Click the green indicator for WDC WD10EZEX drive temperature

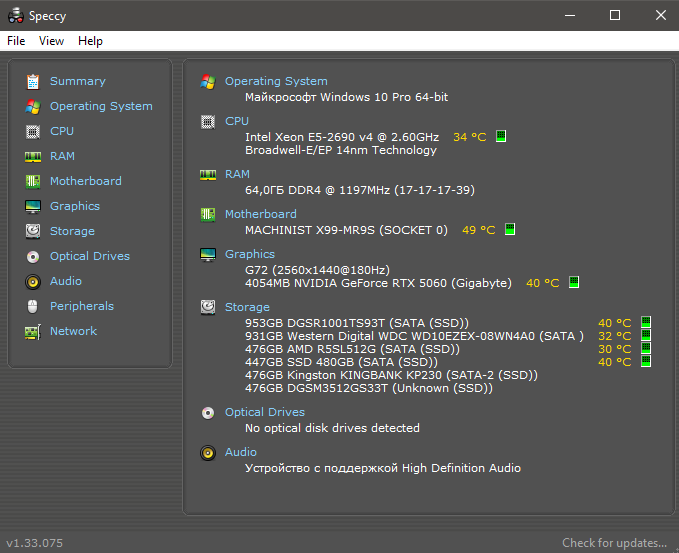(646, 335)
